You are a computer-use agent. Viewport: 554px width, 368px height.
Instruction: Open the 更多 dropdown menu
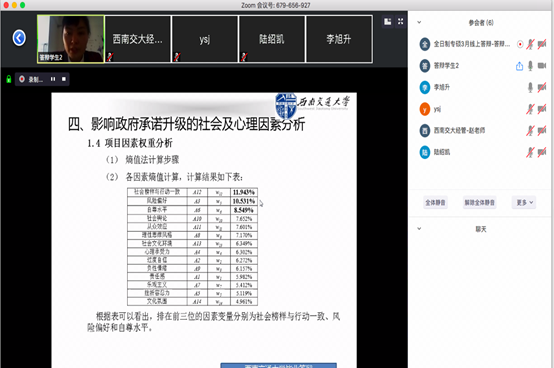point(524,202)
